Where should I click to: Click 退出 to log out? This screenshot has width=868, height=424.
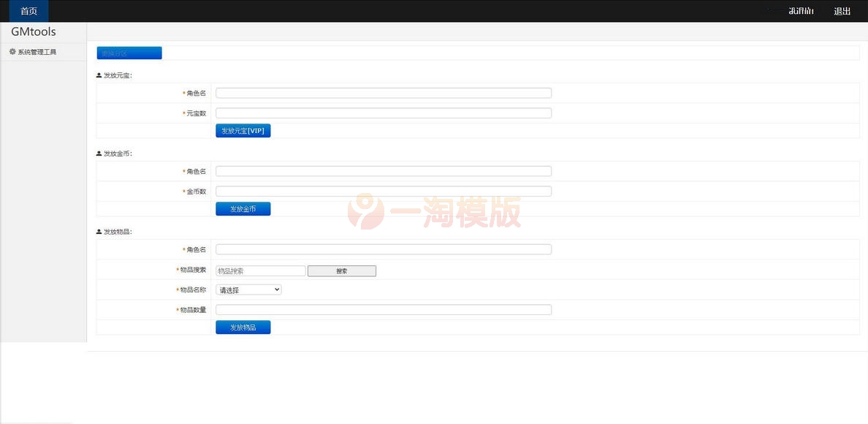(x=842, y=11)
